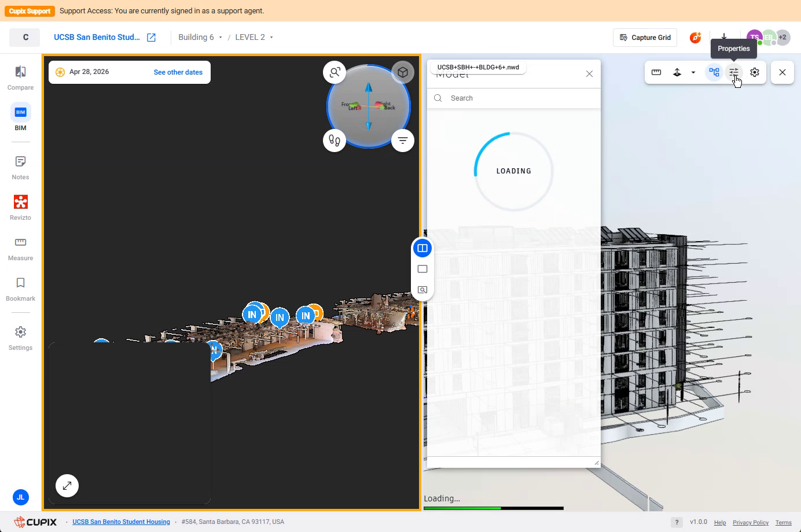The height and width of the screenshot is (532, 801).
Task: Close the Model tree panel
Action: point(589,74)
